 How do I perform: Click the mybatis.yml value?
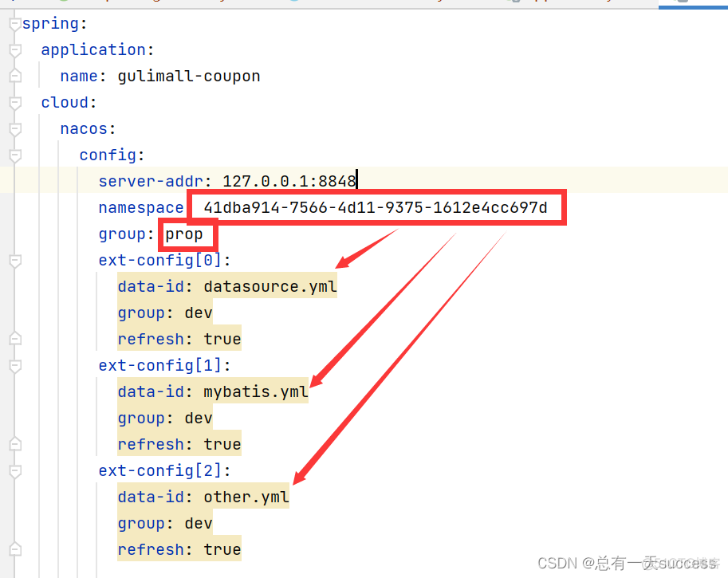(256, 391)
